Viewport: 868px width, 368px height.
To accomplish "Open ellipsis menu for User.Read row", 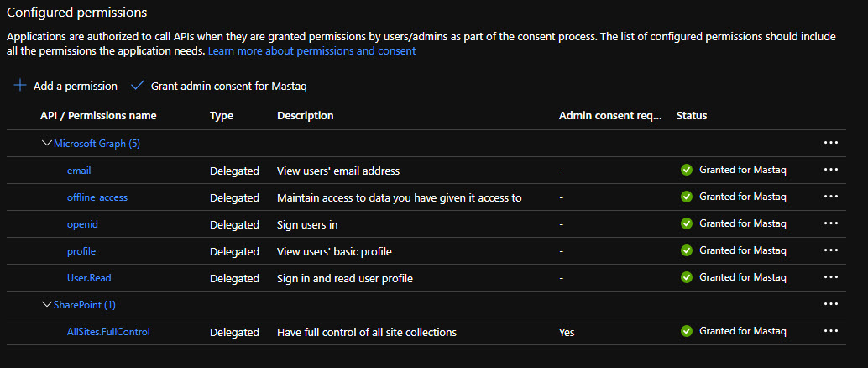I will pos(831,277).
